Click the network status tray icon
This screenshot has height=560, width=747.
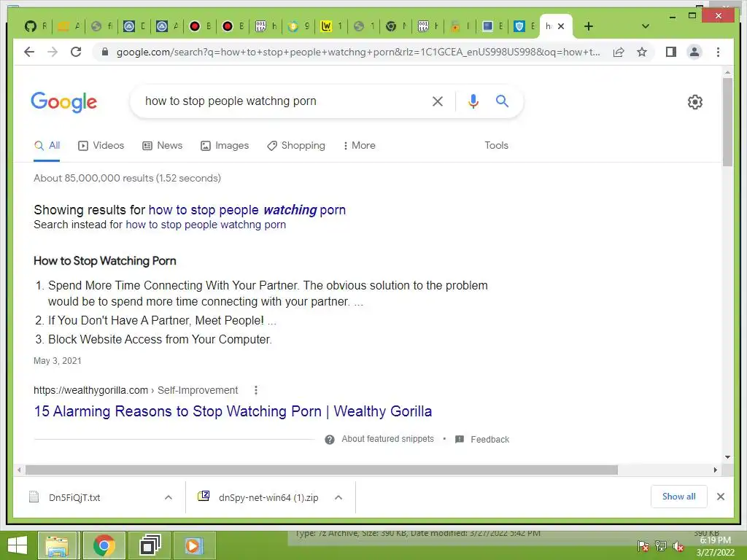(661, 545)
